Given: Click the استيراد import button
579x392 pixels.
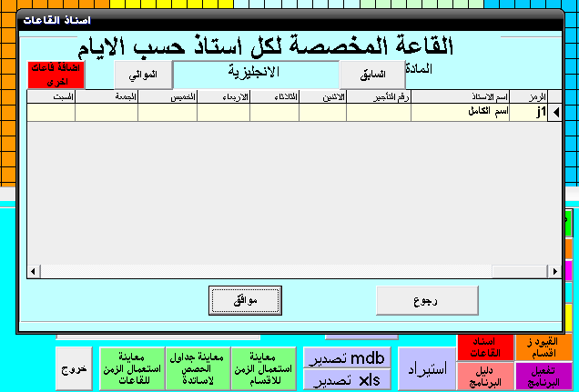Looking at the screenshot, I should (x=427, y=368).
